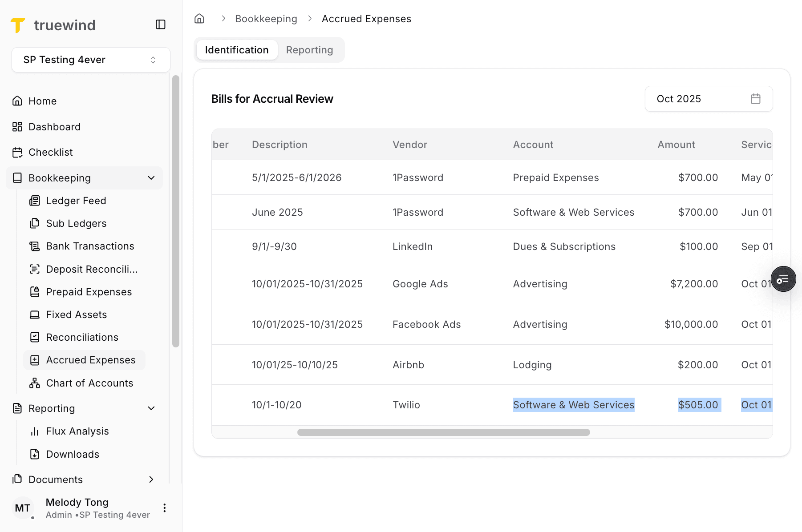Open the Accrued Expenses page
Image resolution: width=802 pixels, height=532 pixels.
click(91, 360)
